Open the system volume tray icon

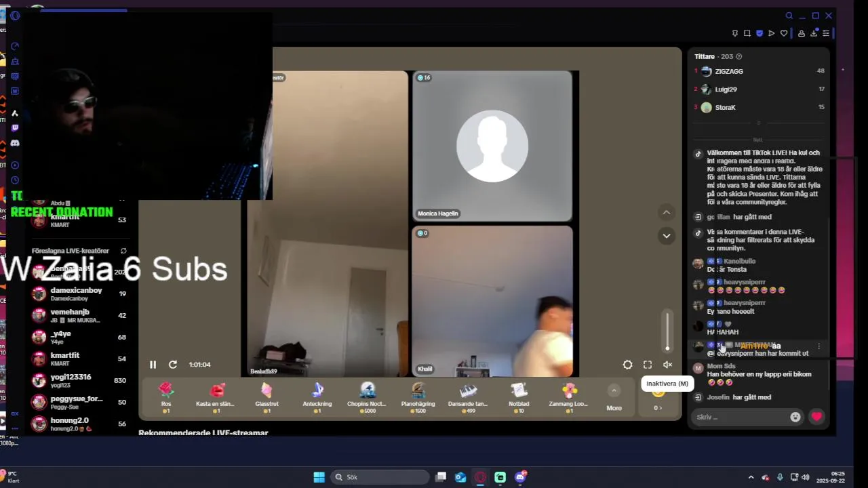coord(805,477)
